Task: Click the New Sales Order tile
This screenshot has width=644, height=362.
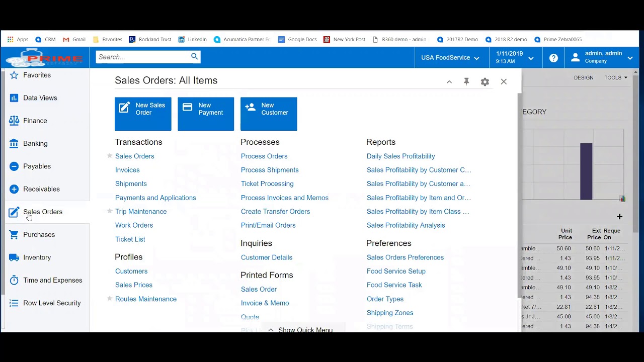Action: 143,114
